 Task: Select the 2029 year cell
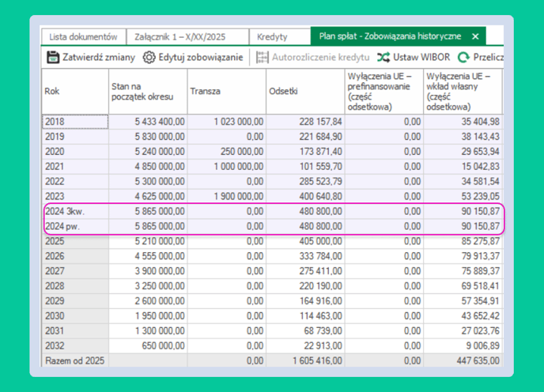pyautogui.click(x=75, y=301)
